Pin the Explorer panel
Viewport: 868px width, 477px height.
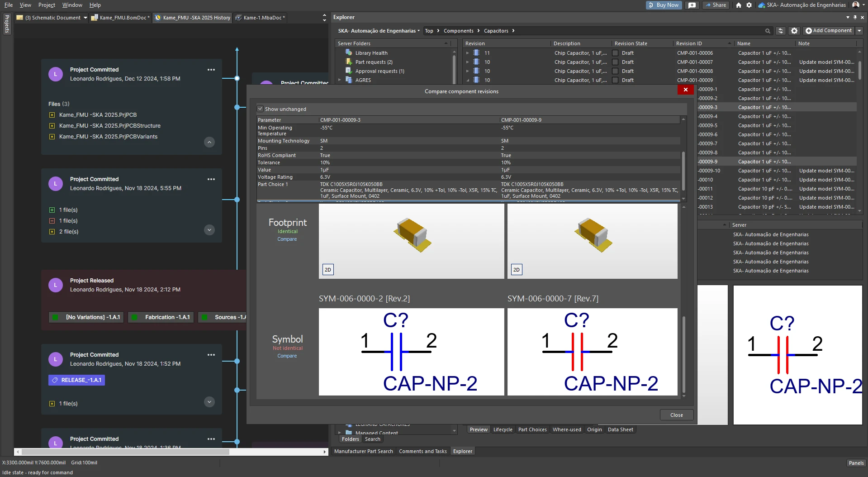pyautogui.click(x=855, y=17)
